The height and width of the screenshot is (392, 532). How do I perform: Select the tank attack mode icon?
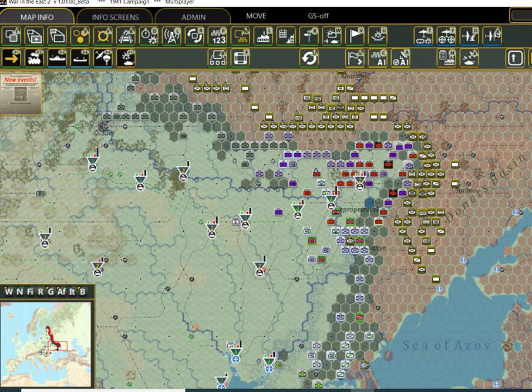point(126,58)
